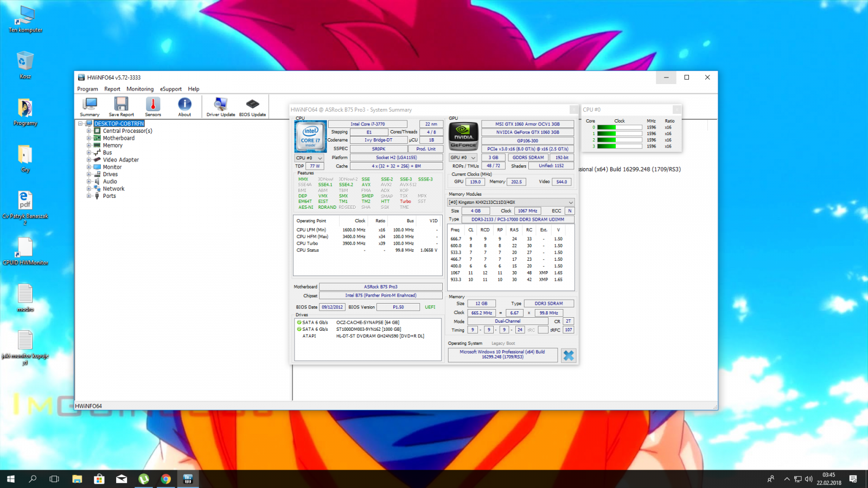Click MSI GTX 1060 Armor name field

pos(527,124)
